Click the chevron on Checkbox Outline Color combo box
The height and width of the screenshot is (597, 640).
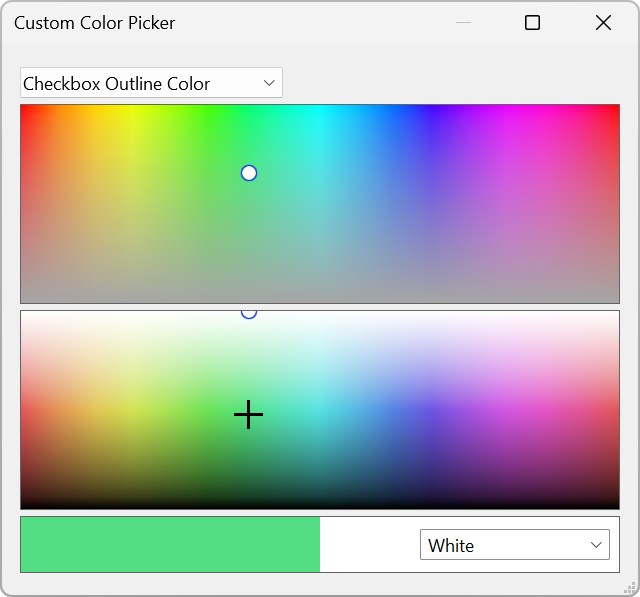pos(269,83)
